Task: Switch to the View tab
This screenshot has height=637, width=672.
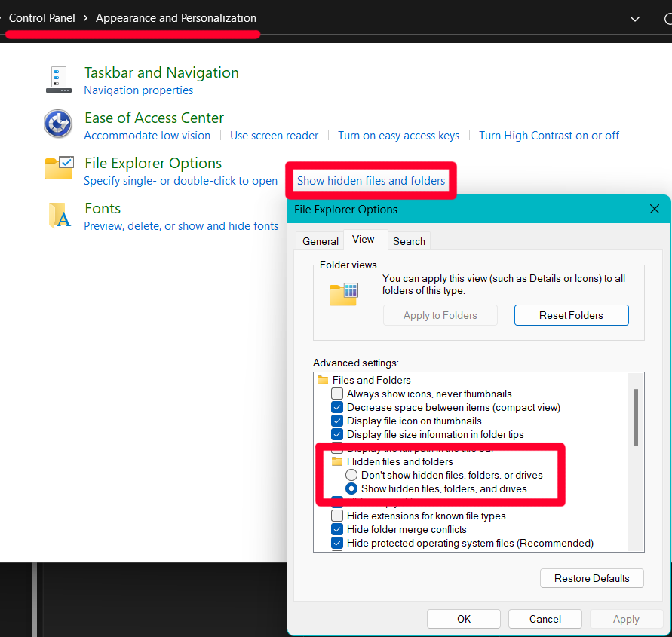Action: coord(364,240)
